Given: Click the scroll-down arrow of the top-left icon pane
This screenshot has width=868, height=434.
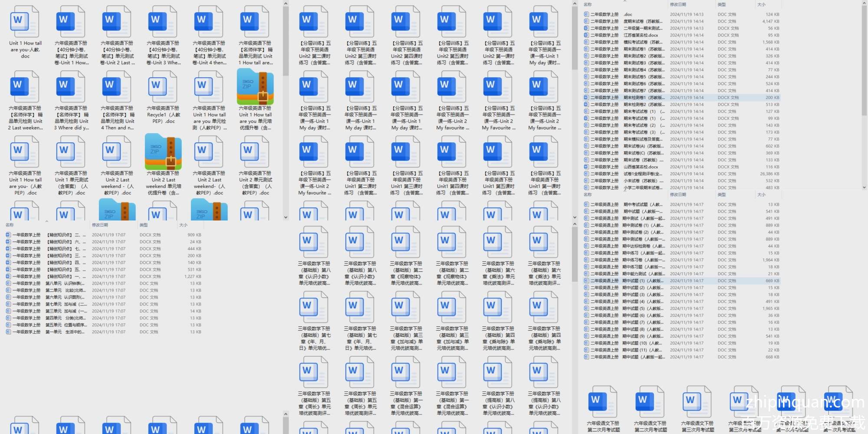Looking at the screenshot, I should pyautogui.click(x=286, y=217).
